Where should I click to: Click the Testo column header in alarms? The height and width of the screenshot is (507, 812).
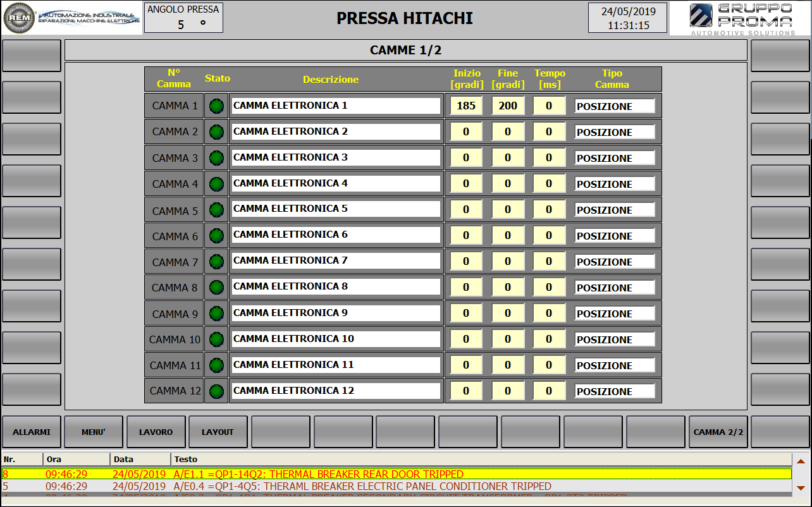(x=481, y=459)
